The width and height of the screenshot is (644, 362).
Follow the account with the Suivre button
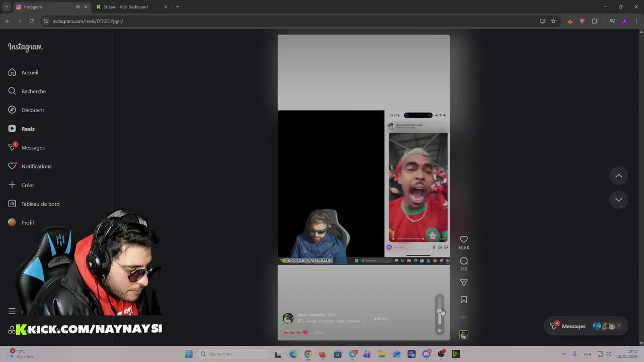380,318
